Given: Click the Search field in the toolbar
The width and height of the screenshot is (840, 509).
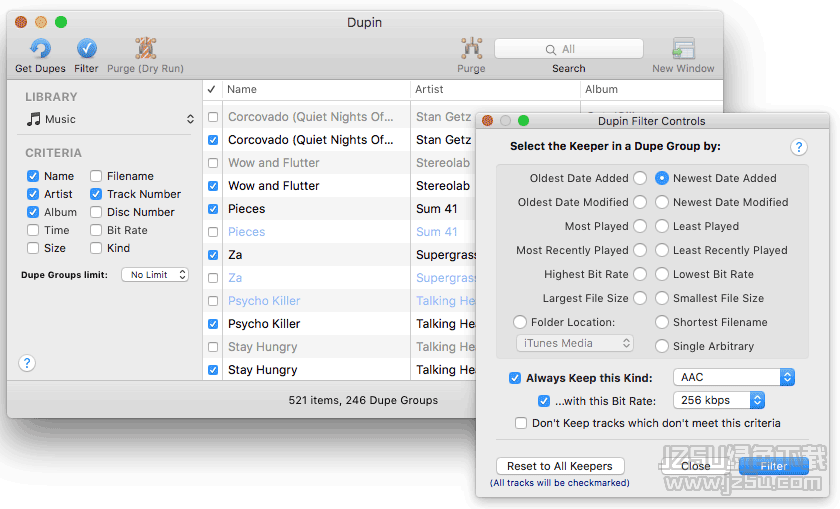Looking at the screenshot, I should coord(568,49).
